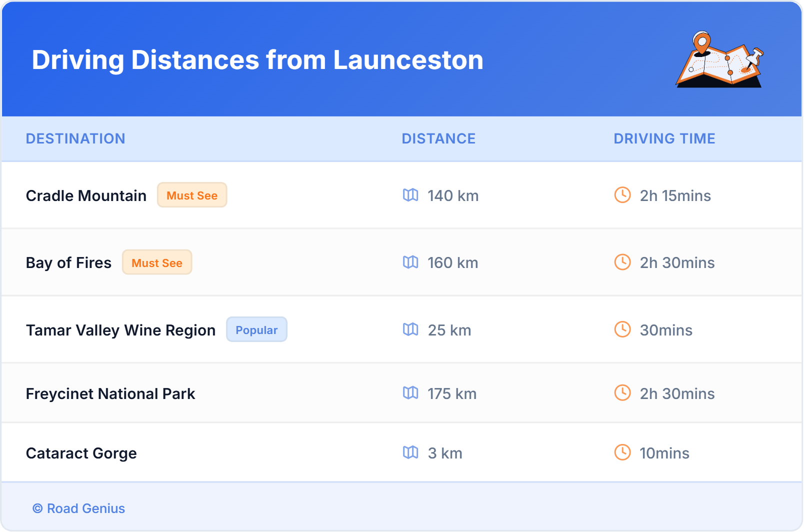Click the map icon beside 175 km
This screenshot has width=804, height=532.
[x=410, y=393]
